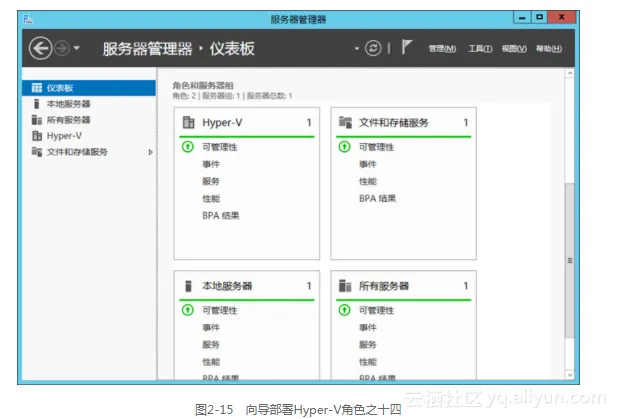Screen dimensions: 617x419
Task: Open 服务 in 所有服务器 tile
Action: [368, 344]
